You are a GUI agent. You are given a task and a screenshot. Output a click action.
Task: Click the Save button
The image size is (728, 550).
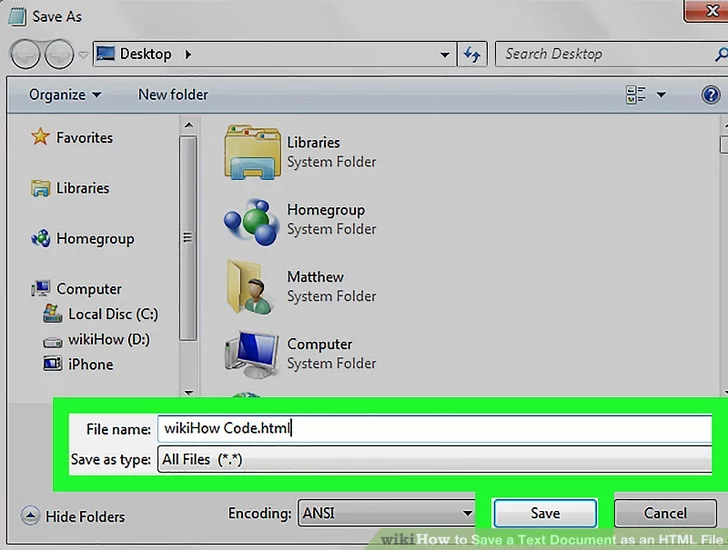tap(545, 513)
